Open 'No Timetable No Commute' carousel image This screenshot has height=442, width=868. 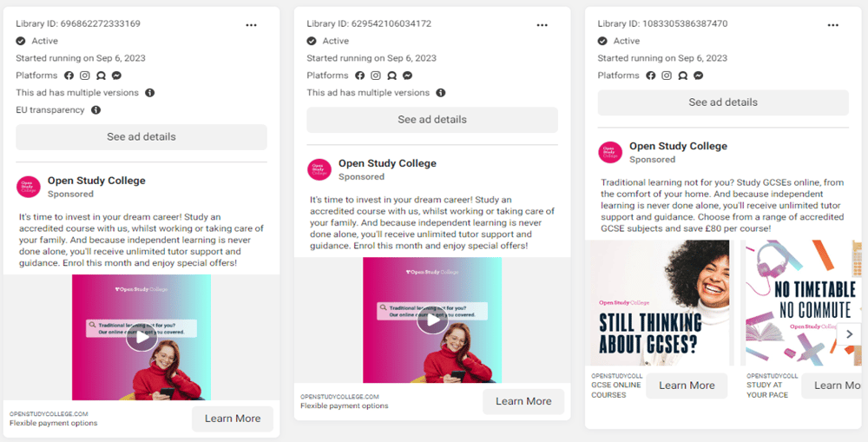click(803, 303)
